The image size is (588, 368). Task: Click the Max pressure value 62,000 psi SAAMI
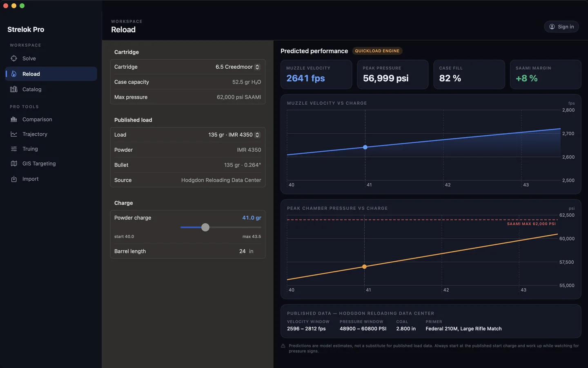(239, 97)
